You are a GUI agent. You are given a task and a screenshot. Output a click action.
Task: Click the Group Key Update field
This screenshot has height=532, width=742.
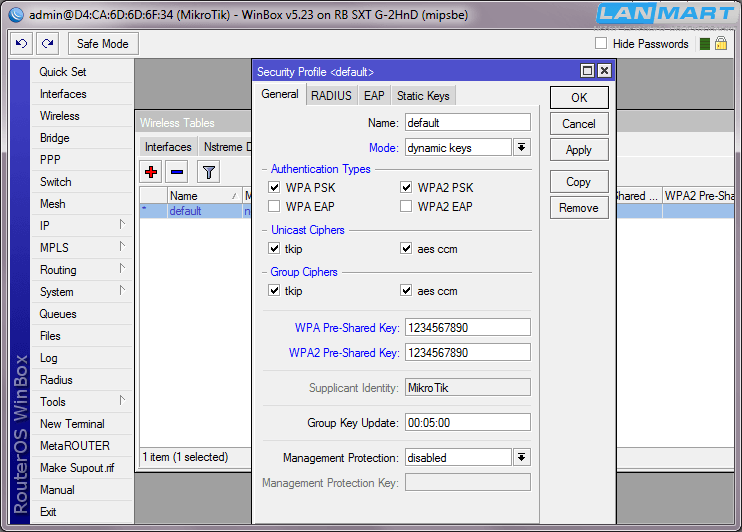pyautogui.click(x=468, y=423)
